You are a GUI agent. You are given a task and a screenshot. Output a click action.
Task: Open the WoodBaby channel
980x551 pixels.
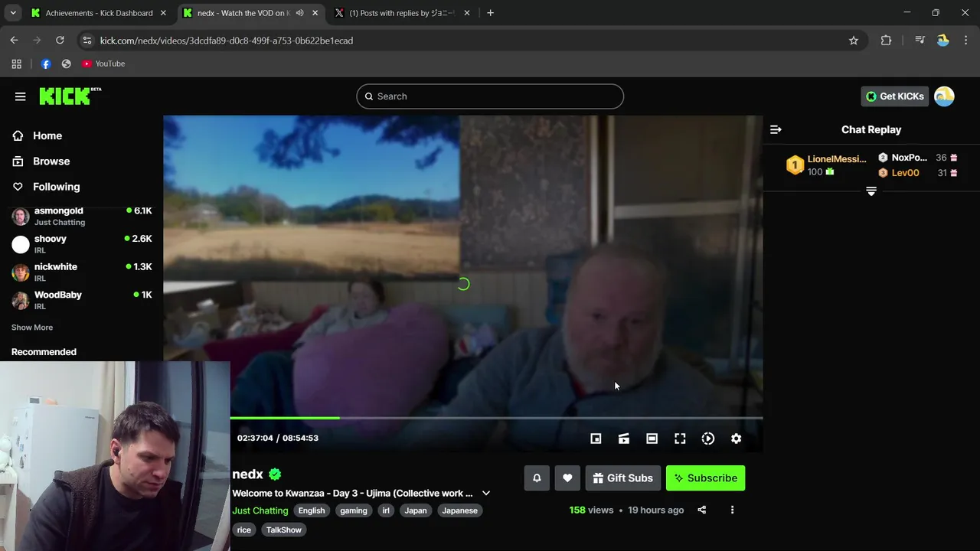82,300
